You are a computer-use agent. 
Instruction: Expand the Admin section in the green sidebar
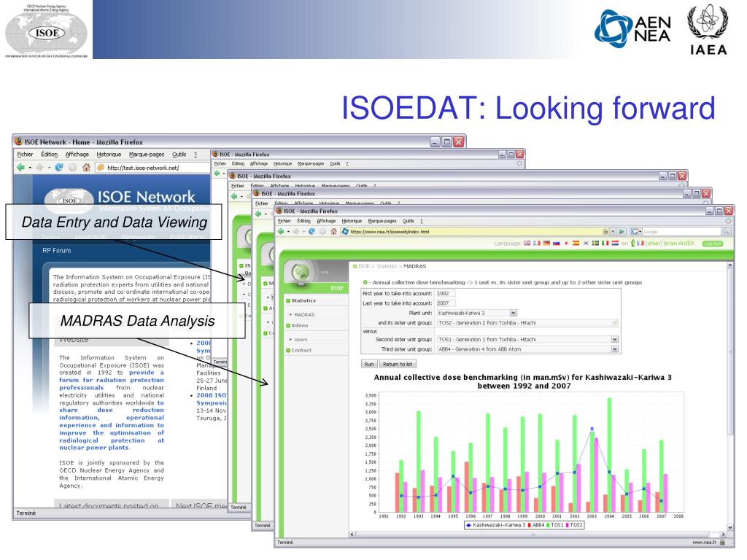tap(299, 325)
